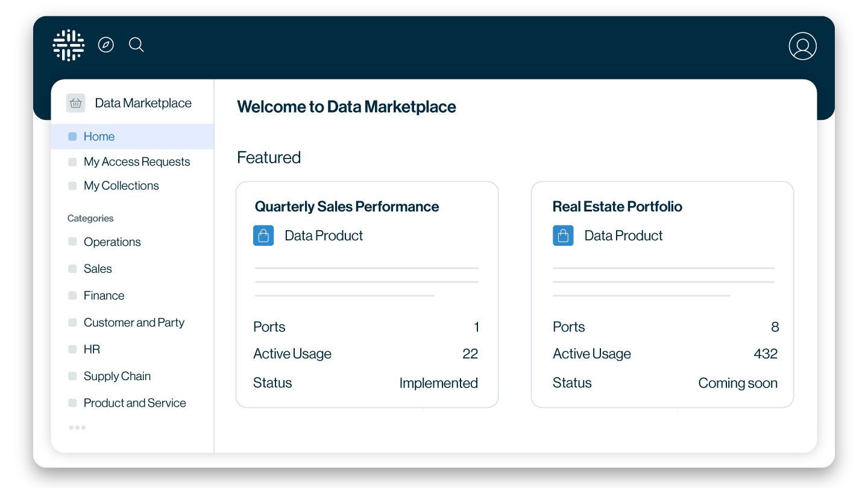This screenshot has height=488, width=868.
Task: Select the Operations category
Action: (x=112, y=242)
